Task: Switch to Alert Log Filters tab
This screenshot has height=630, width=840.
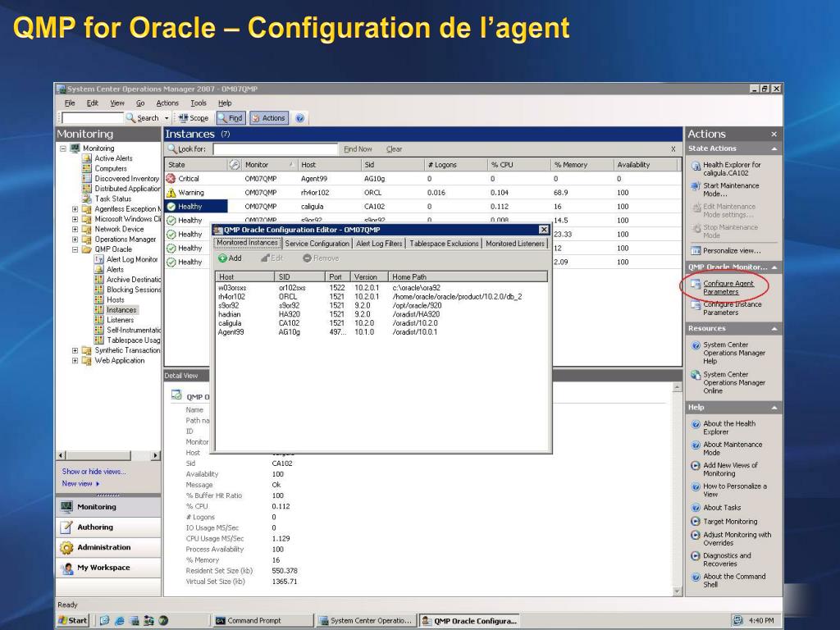Action: (x=379, y=244)
